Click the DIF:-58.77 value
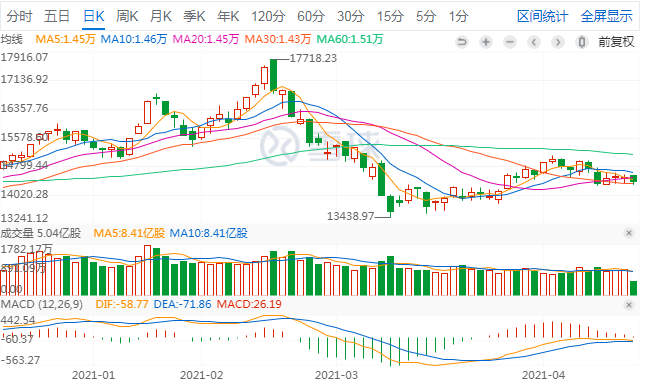The height and width of the screenshot is (392, 648). 122,304
